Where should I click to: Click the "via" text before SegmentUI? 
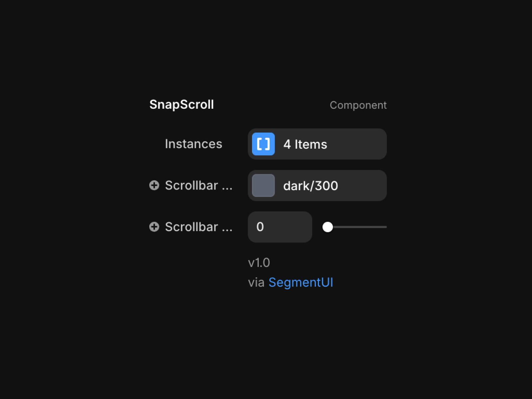click(256, 283)
